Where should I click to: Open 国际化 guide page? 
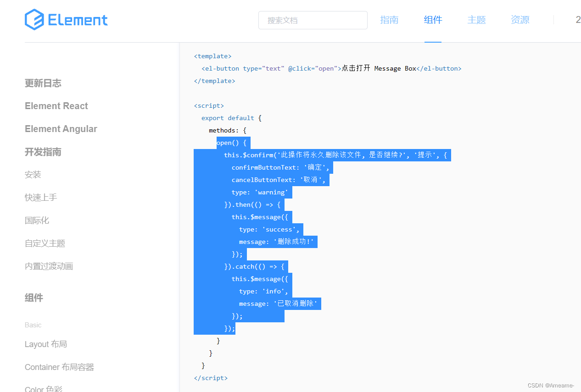[37, 221]
